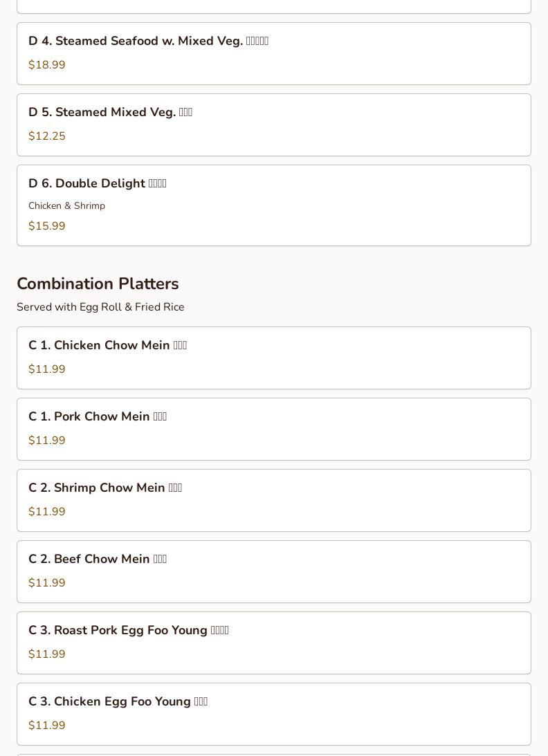The width and height of the screenshot is (548, 756).
Task: Select D 4. Steamed Seafood w. Mixed Veg.
Action: (x=274, y=53)
